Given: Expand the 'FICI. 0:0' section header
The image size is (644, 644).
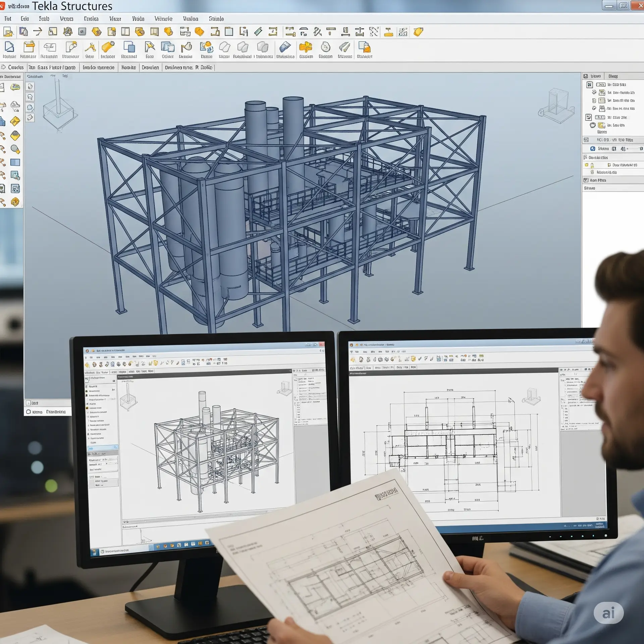Looking at the screenshot, I should point(613,140).
